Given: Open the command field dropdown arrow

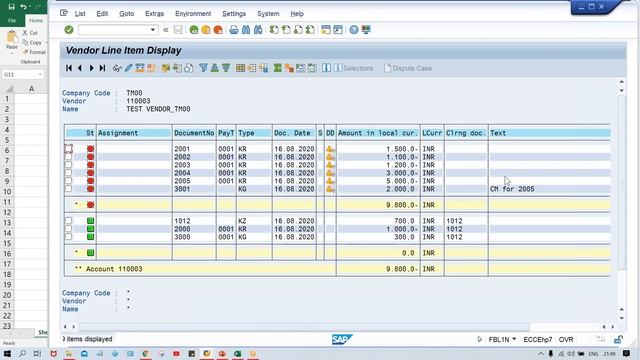Looking at the screenshot, I should click(x=153, y=30).
